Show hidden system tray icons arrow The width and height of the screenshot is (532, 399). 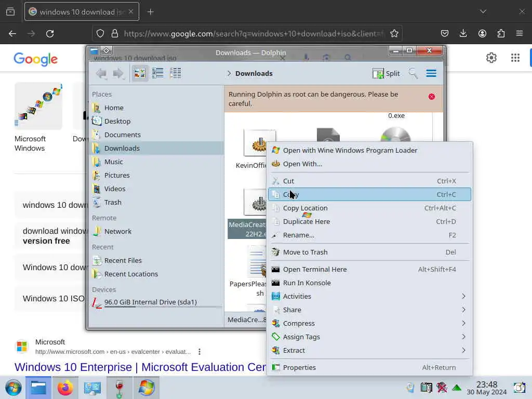coord(457,388)
